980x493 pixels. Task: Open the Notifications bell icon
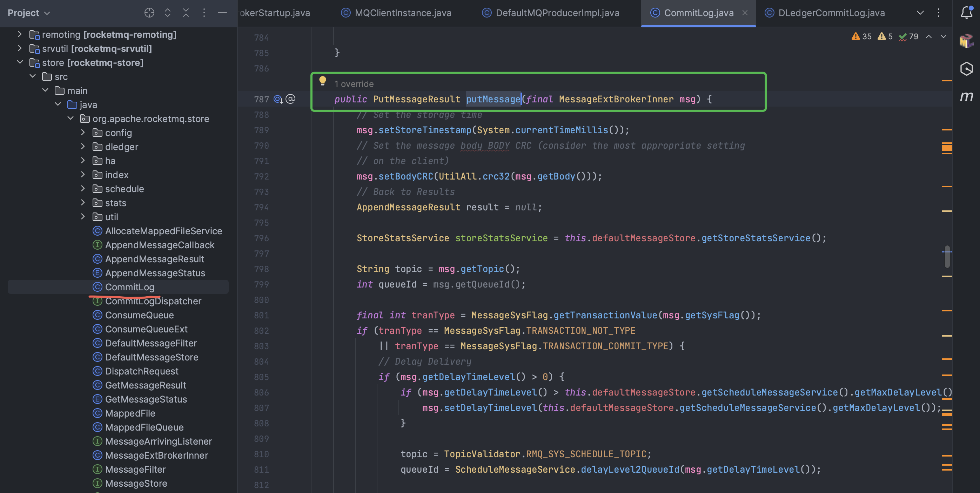[966, 13]
